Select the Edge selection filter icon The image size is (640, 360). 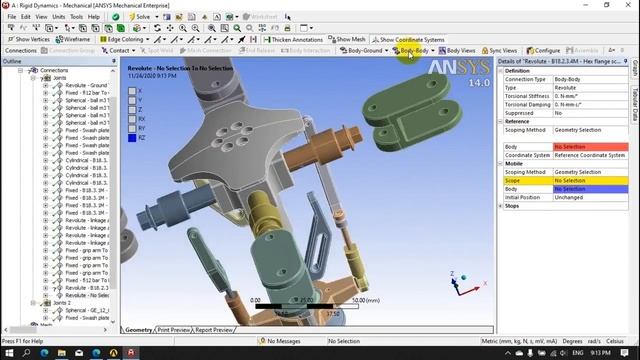(x=96, y=28)
